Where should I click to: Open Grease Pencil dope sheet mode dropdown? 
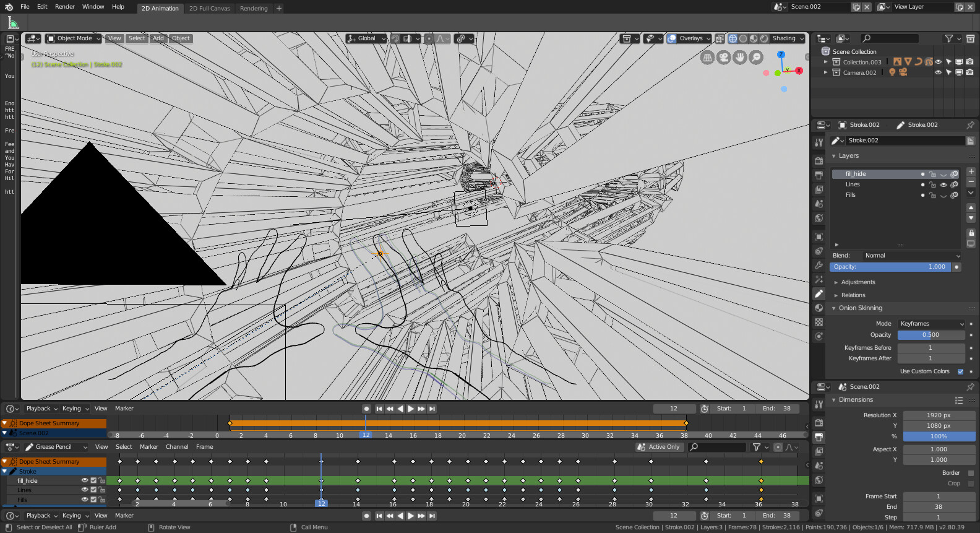click(x=56, y=447)
